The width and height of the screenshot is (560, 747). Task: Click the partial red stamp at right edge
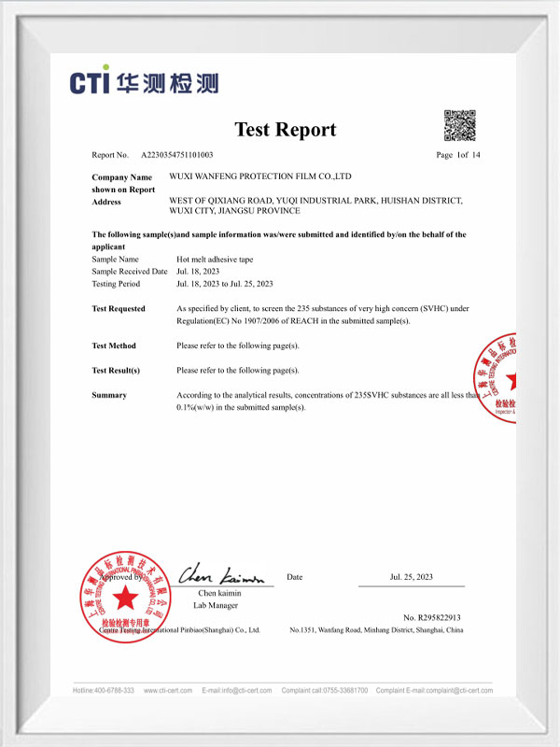tap(495, 378)
